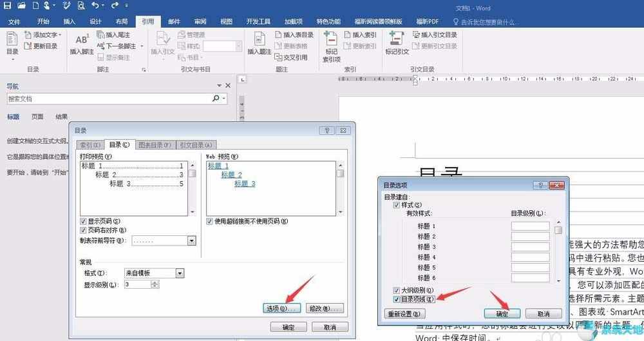This screenshot has height=341, width=644.
Task: Click the 选项 button
Action: 281,308
